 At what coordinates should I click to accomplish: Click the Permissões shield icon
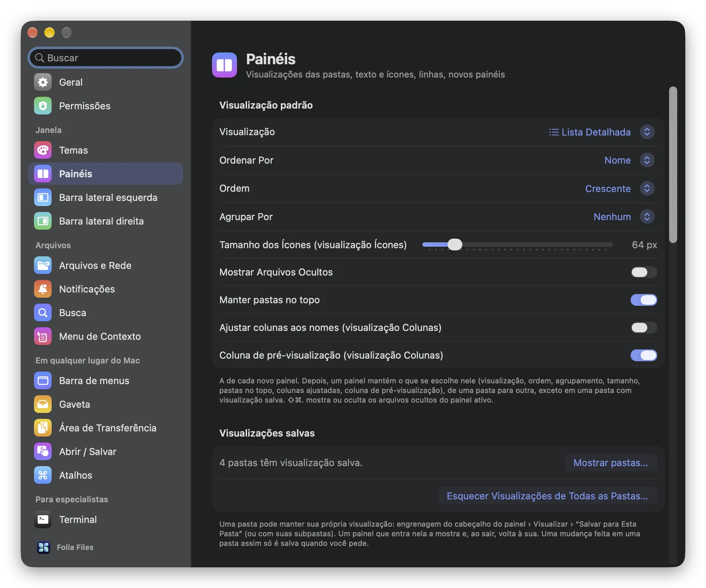43,106
